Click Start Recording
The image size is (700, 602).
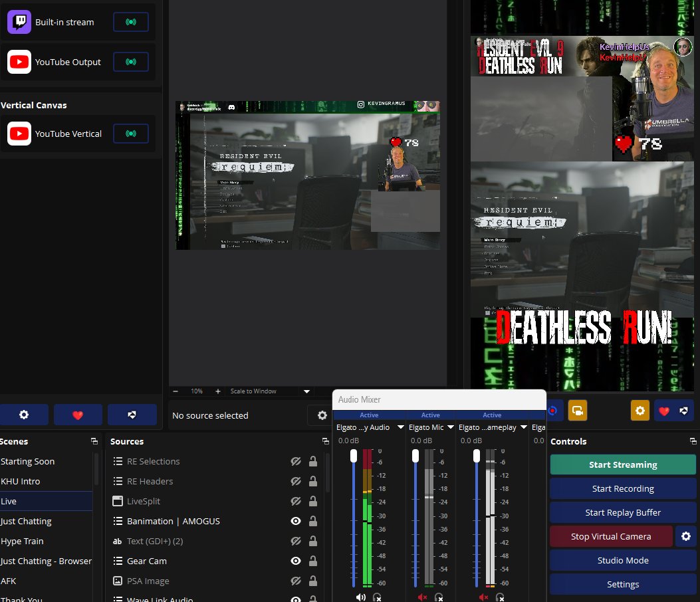point(623,488)
